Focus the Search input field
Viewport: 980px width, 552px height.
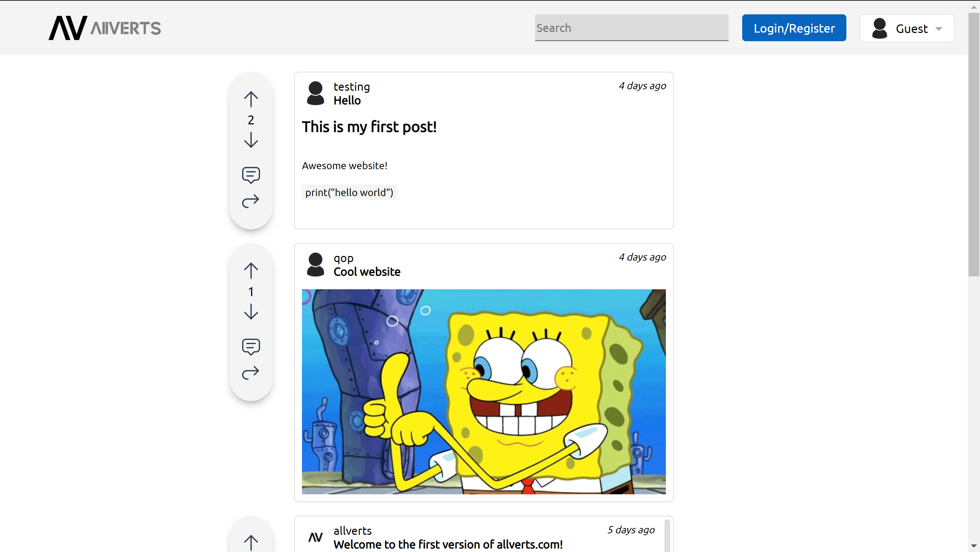(631, 28)
